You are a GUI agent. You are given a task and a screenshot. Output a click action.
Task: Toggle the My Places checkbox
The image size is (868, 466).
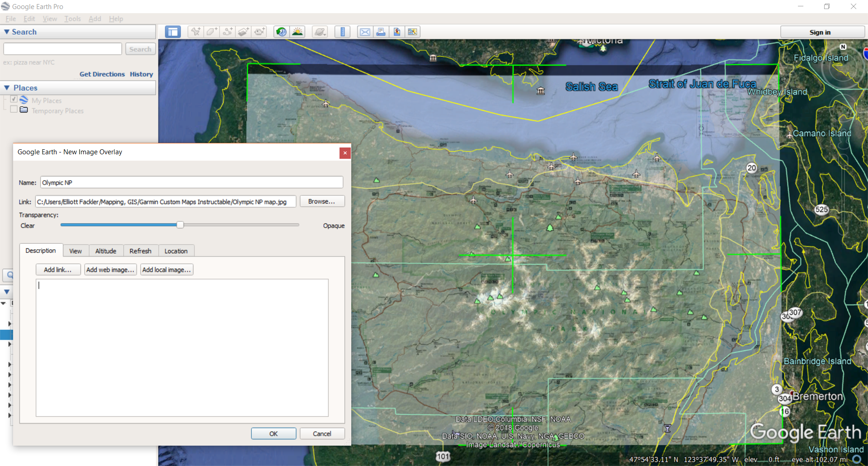click(14, 99)
